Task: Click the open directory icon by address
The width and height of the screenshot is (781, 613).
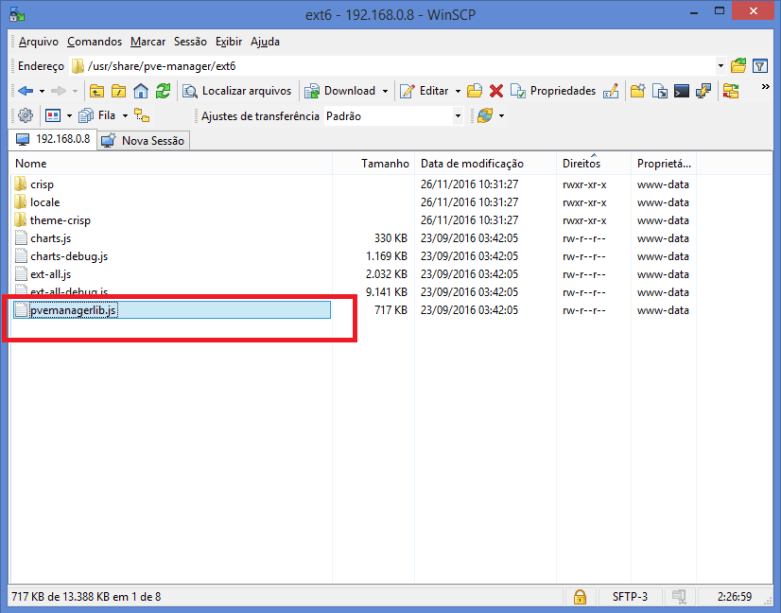Action: tap(738, 66)
